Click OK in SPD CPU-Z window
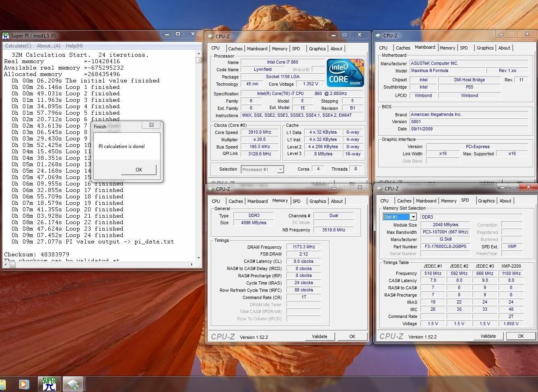 point(521,336)
